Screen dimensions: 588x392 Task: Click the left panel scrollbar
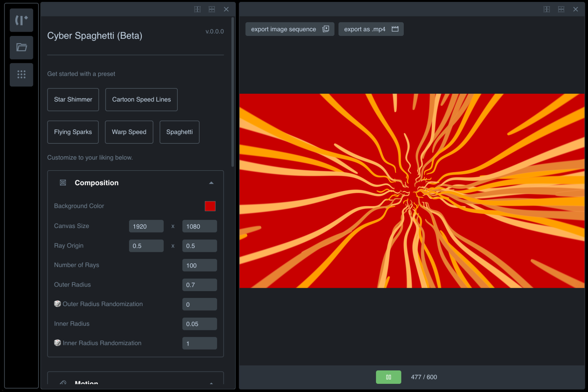pyautogui.click(x=233, y=92)
